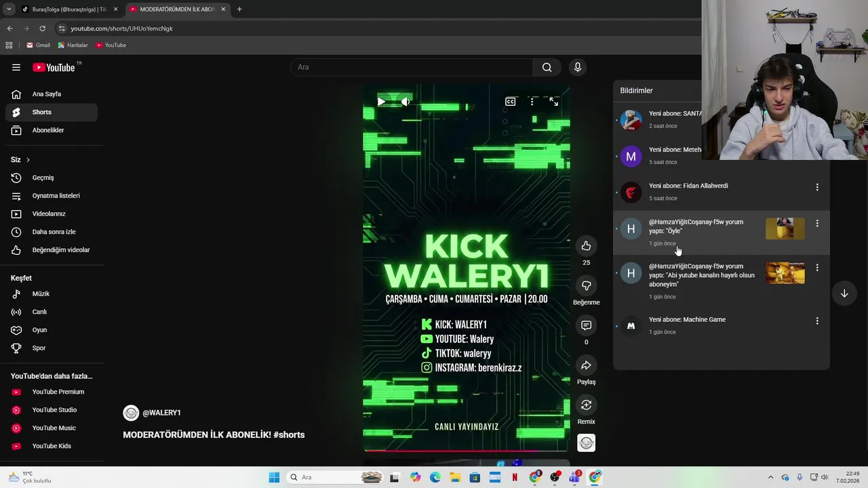868x488 pixels.
Task: Open YouTube Studio link
Action: 52,410
